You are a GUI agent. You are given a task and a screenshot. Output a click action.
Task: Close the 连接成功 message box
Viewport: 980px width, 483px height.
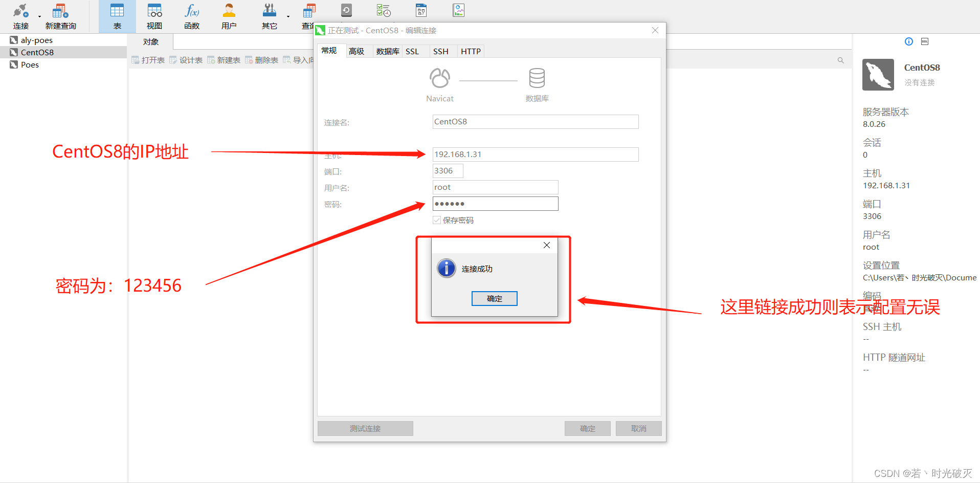(547, 245)
